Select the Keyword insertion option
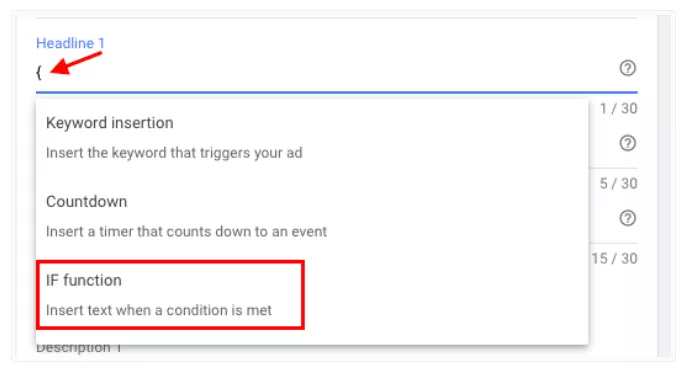This screenshot has width=684, height=368. tap(312, 138)
